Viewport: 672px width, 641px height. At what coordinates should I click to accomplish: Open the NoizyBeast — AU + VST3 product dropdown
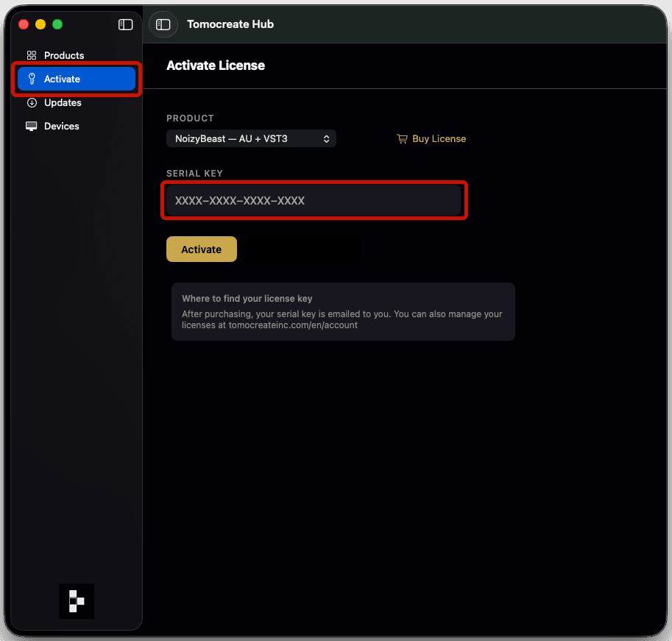point(251,138)
